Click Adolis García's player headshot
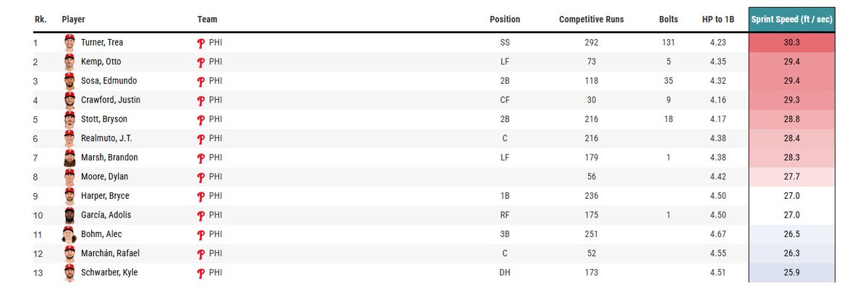The height and width of the screenshot is (308, 868). 69,215
